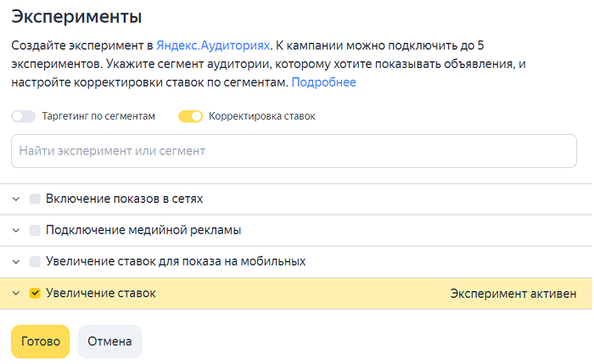
Task: Disable the Корректировка ставок toggle
Action: click(x=191, y=116)
